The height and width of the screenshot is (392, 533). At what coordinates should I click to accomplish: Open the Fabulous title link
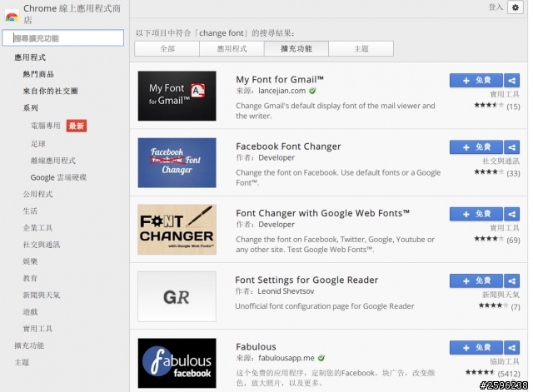click(256, 347)
